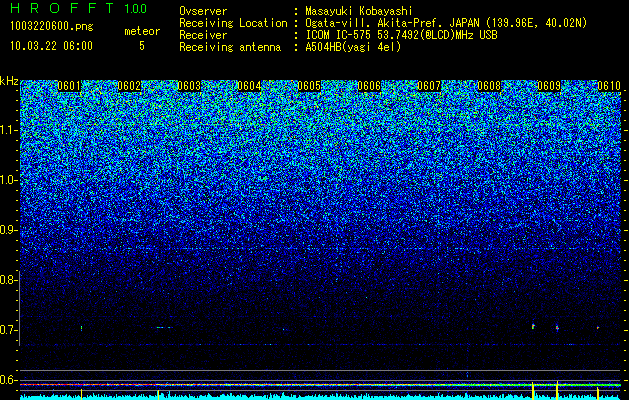Viewport: 629px width, 400px height.
Task: Click the first meteor echo before 0609
Action: pos(533,326)
